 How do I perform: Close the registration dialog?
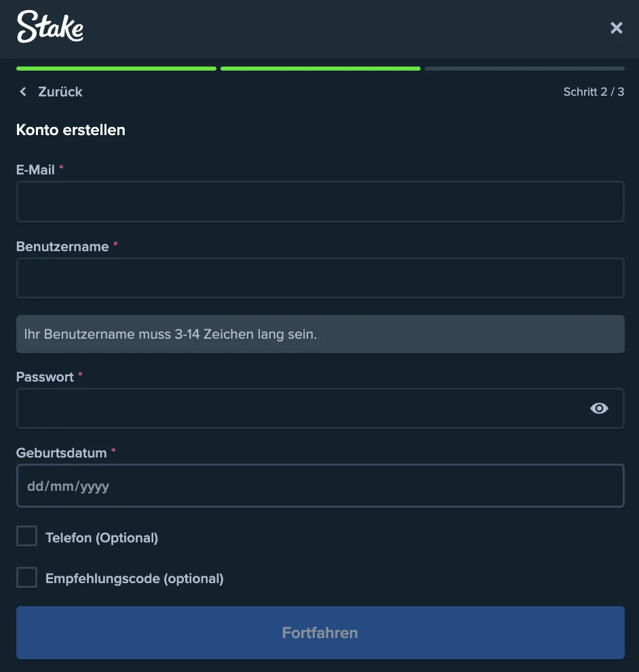click(616, 28)
